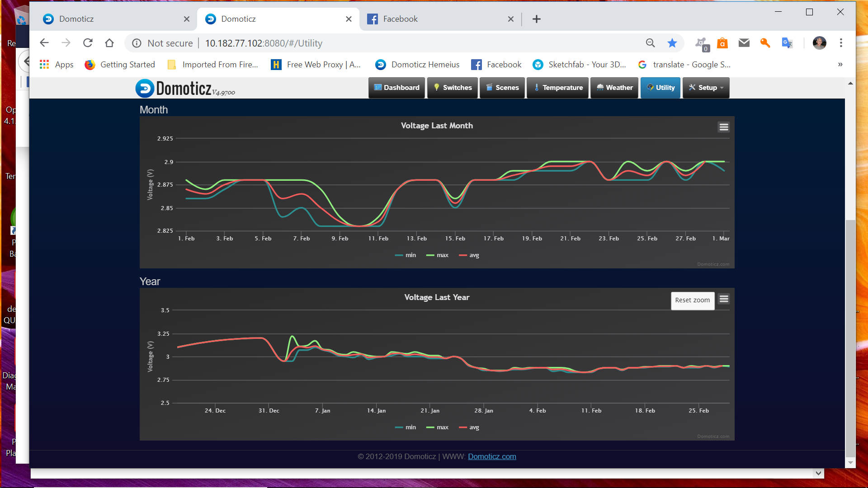This screenshot has width=868, height=488.
Task: Click the Domoticz logo
Action: [x=184, y=88]
